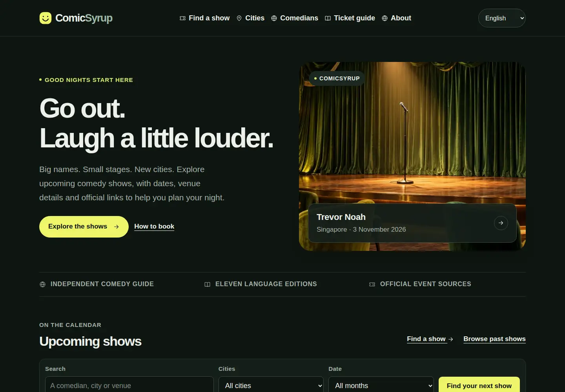The width and height of the screenshot is (565, 392).
Task: Click the Eleven Language Editions label
Action: (x=266, y=284)
